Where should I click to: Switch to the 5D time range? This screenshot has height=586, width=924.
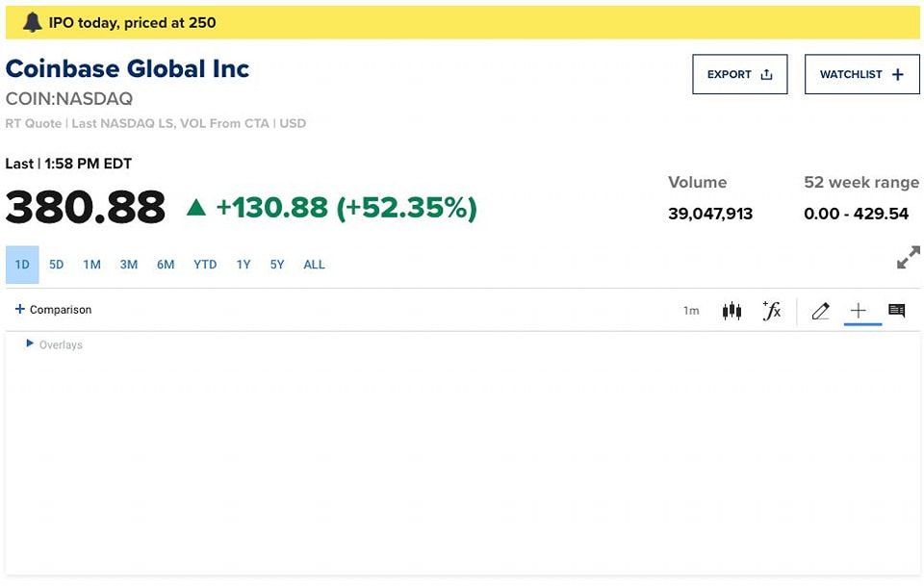[57, 265]
